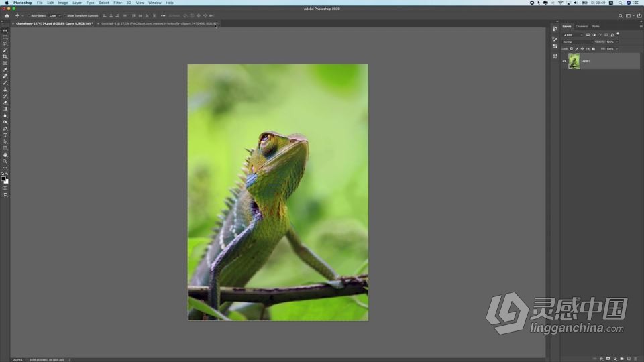This screenshot has height=362, width=644.
Task: Align horizontal centers button
Action: pyautogui.click(x=111, y=16)
